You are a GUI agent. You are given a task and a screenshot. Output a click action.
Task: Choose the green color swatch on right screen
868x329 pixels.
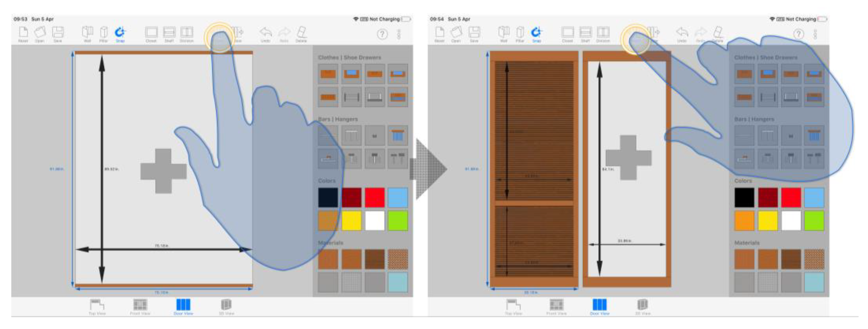click(814, 220)
